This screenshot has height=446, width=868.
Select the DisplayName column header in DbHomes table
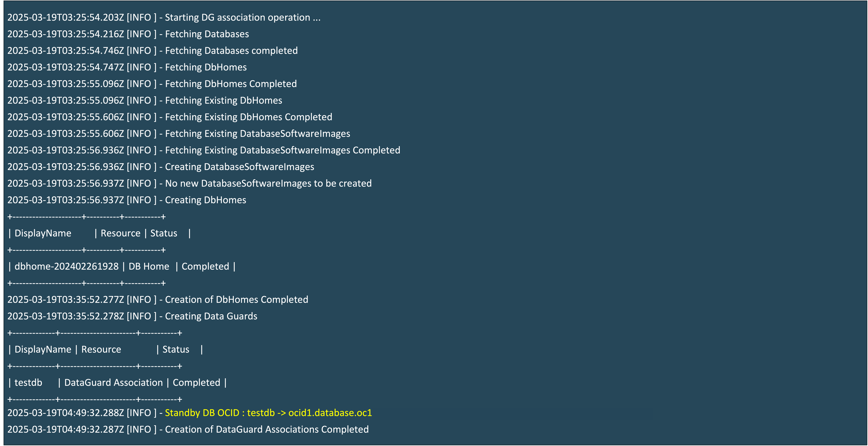pyautogui.click(x=43, y=233)
